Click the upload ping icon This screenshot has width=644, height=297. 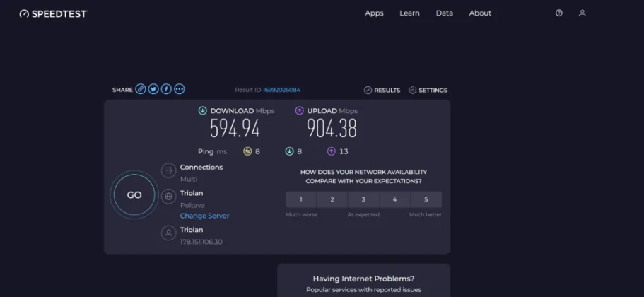(331, 151)
